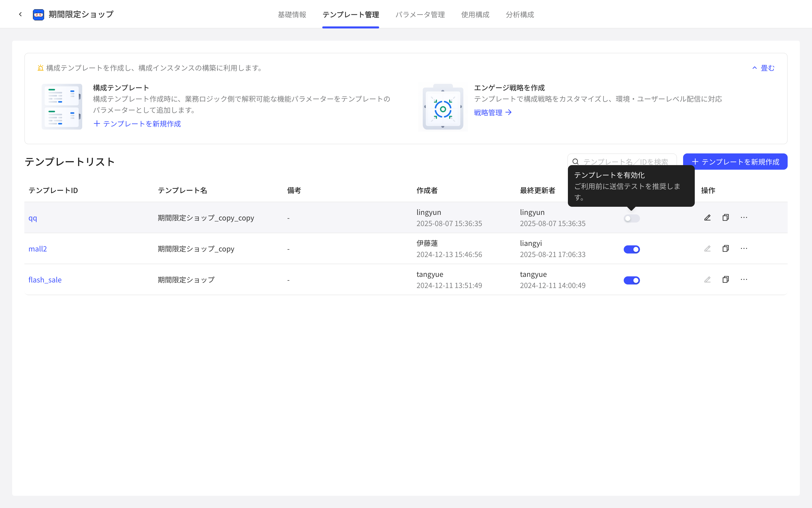Click timestamp 2024-12-11 13:51:49
This screenshot has width=812, height=508.
[449, 285]
